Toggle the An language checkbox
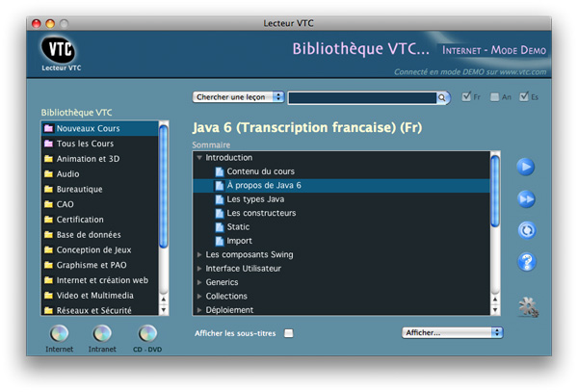Image resolution: width=578 pixels, height=392 pixels. click(x=495, y=97)
